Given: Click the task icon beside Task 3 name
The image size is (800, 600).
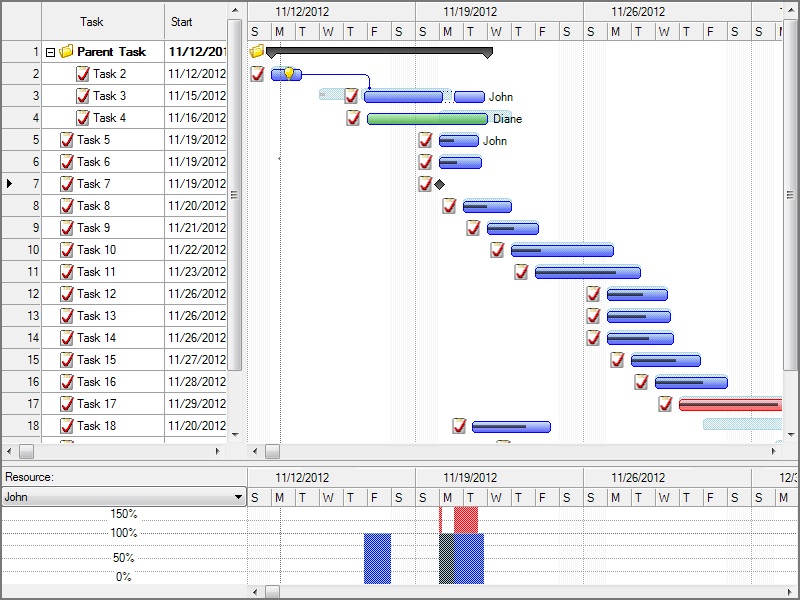Looking at the screenshot, I should pos(83,96).
